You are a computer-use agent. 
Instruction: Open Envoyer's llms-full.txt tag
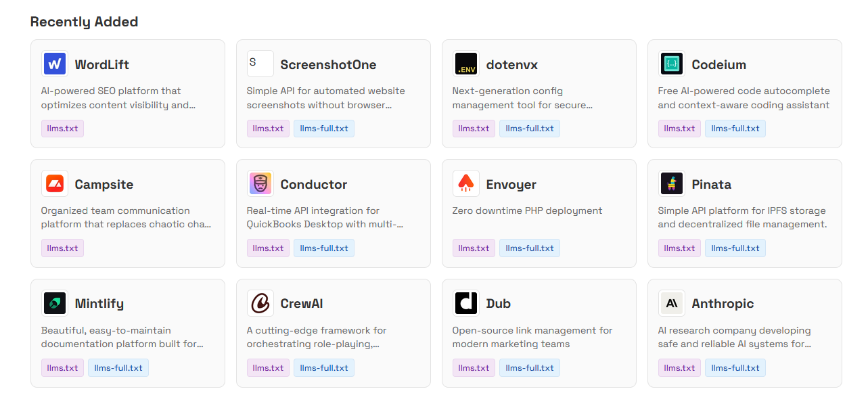click(x=530, y=248)
